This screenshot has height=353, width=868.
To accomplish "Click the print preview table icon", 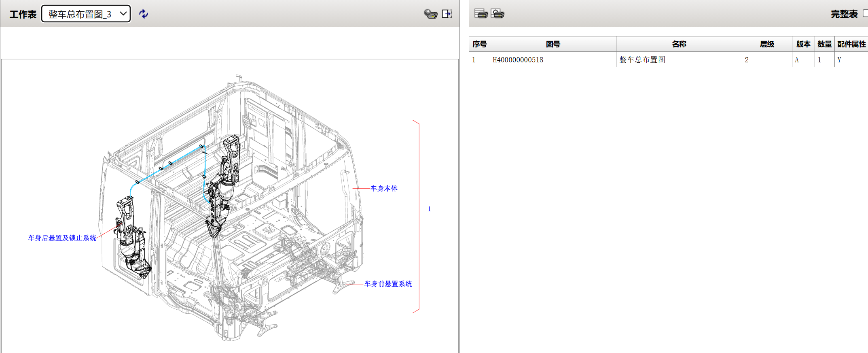I will [498, 14].
